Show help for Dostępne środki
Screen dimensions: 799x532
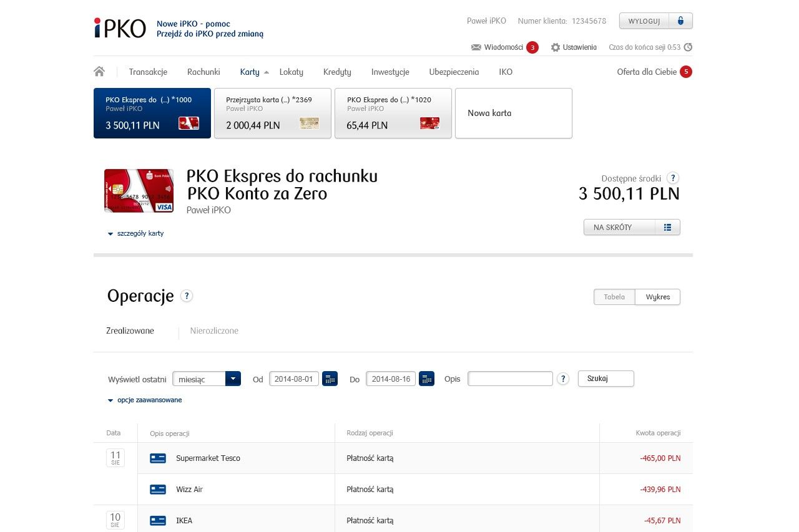tap(673, 178)
